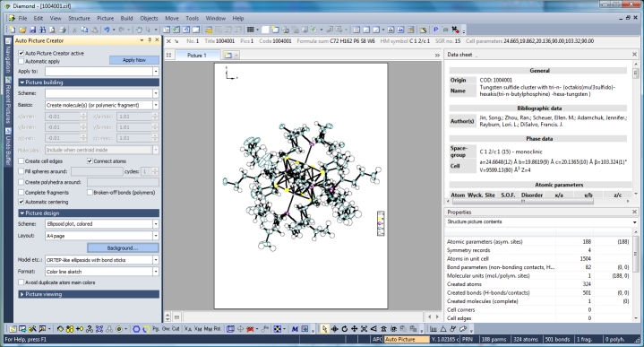Uncheck the Connect atoms checkbox
Screen dimensions: 644x347
pos(90,161)
